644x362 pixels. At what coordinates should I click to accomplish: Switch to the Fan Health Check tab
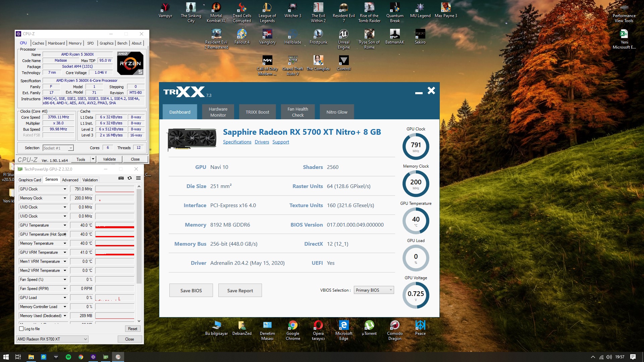pos(298,112)
